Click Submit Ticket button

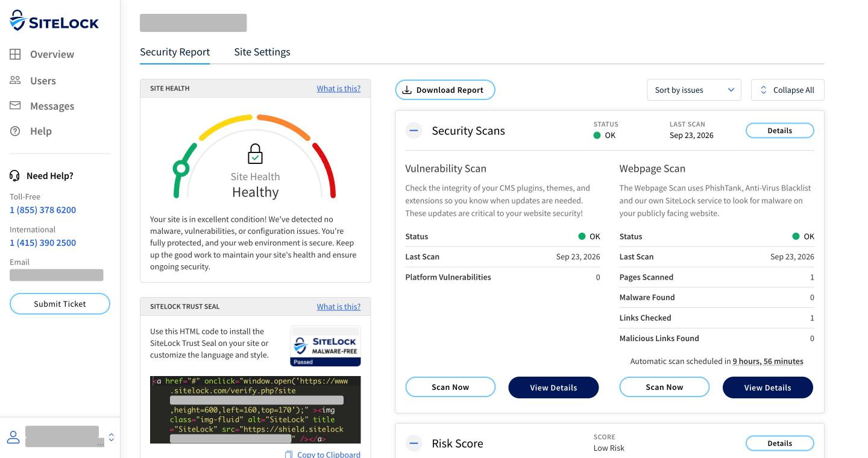click(x=60, y=304)
